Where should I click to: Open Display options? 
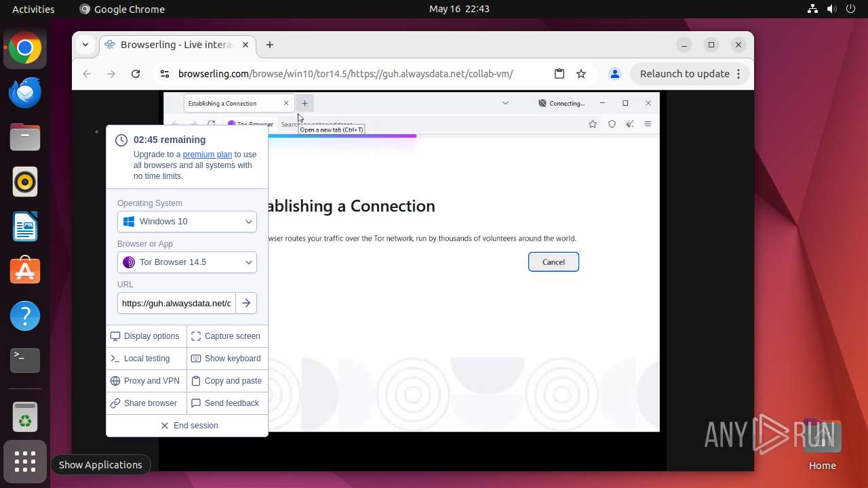[146, 336]
